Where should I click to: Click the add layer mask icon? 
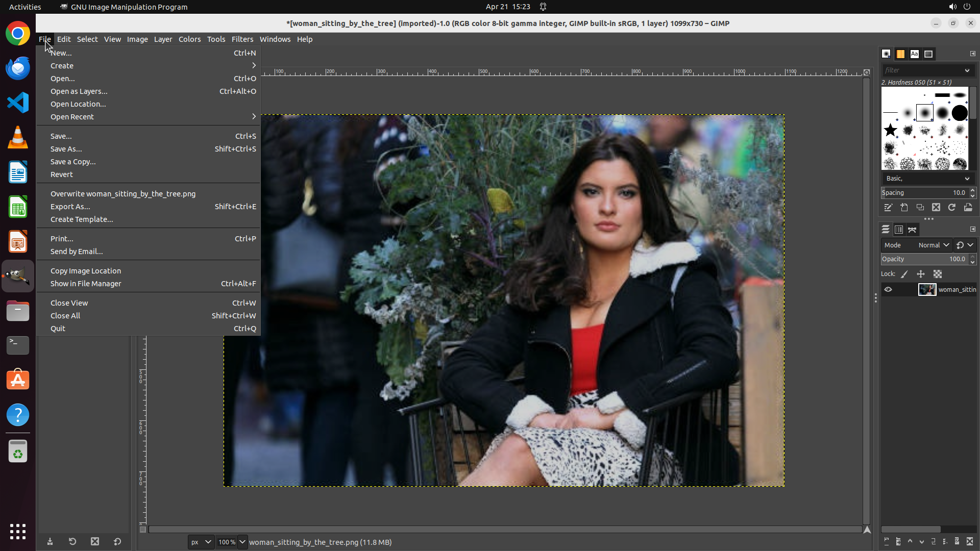tap(957, 542)
